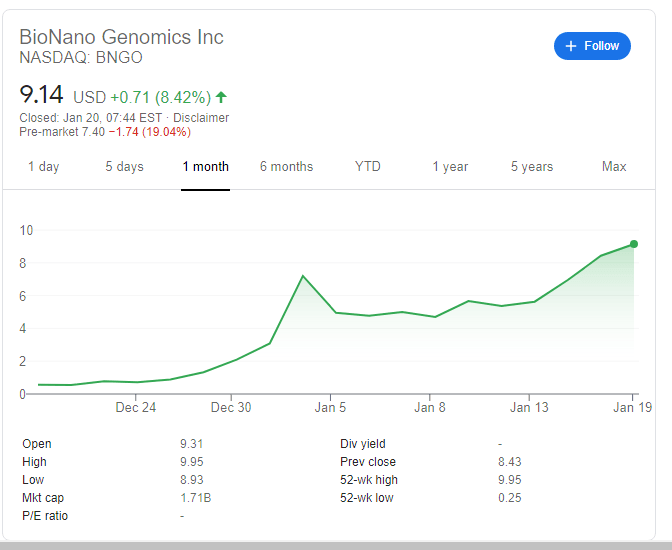Screen dimensions: 672x550
Task: Show the 6 months chart range
Action: coord(286,167)
